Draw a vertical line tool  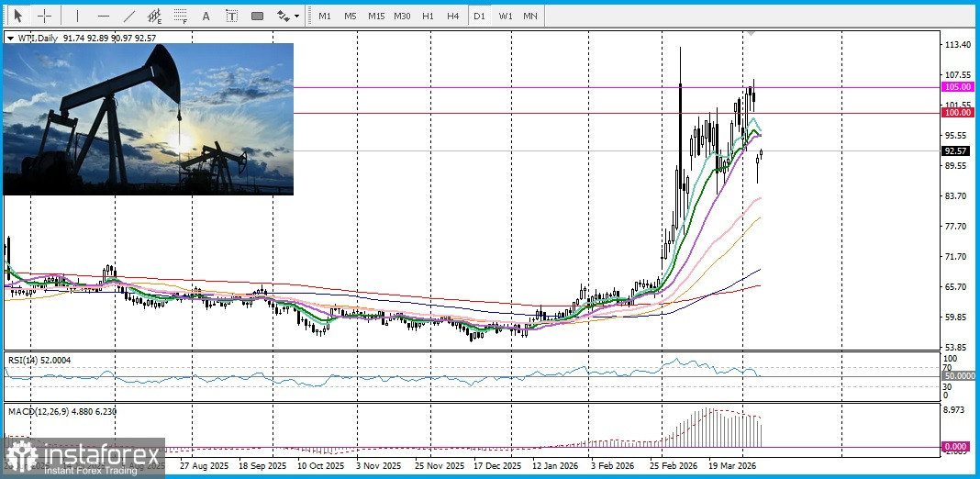tap(77, 16)
